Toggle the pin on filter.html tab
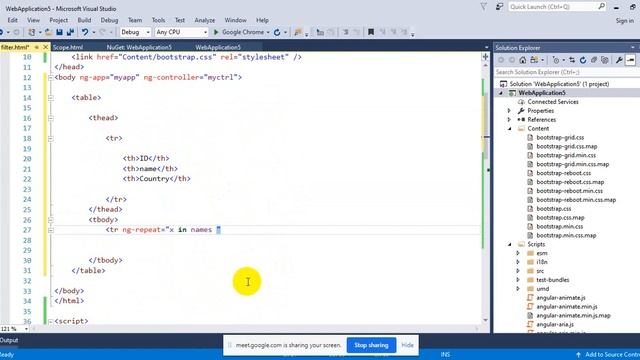Image resolution: width=640 pixels, height=360 pixels. pyautogui.click(x=36, y=47)
